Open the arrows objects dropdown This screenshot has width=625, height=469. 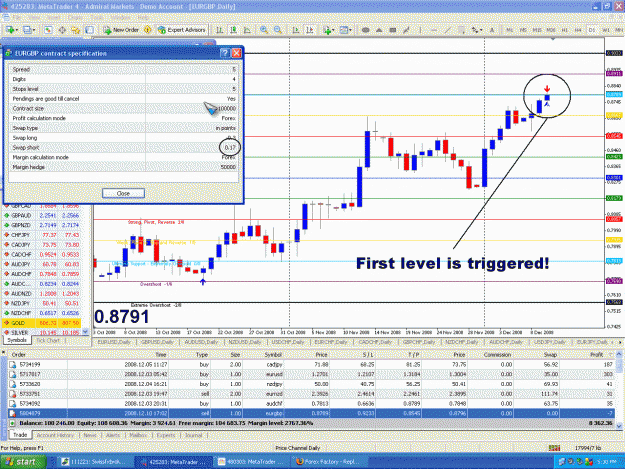pyautogui.click(x=476, y=30)
